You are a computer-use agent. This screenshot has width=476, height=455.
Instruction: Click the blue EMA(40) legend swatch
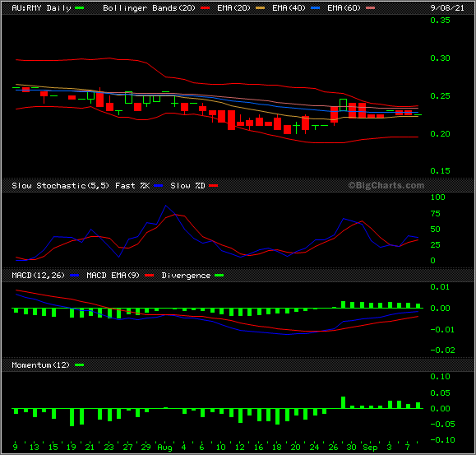pyautogui.click(x=316, y=8)
